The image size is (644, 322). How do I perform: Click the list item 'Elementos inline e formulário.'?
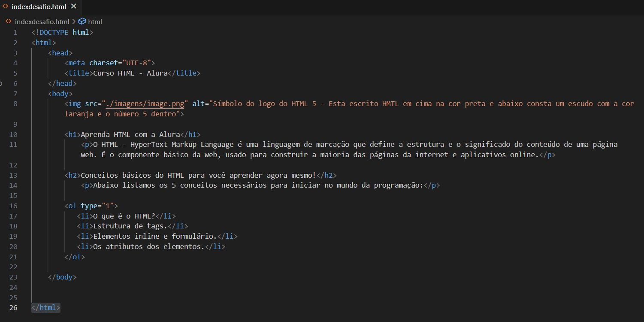(155, 237)
